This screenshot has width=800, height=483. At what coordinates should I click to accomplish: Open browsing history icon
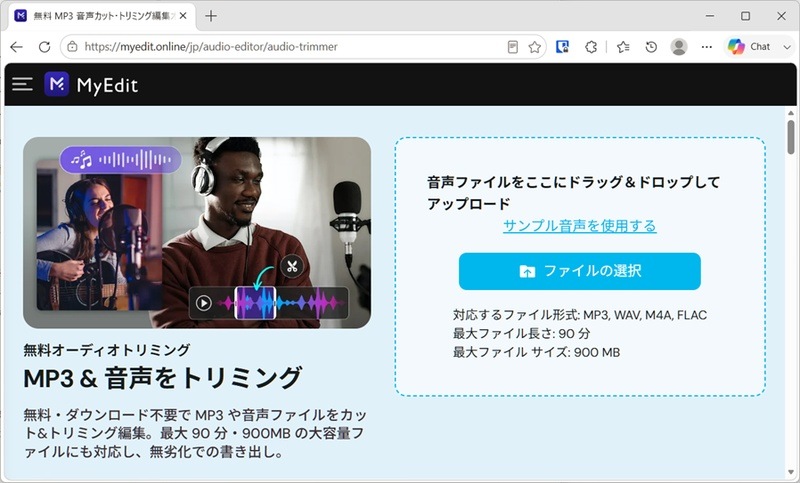651,47
